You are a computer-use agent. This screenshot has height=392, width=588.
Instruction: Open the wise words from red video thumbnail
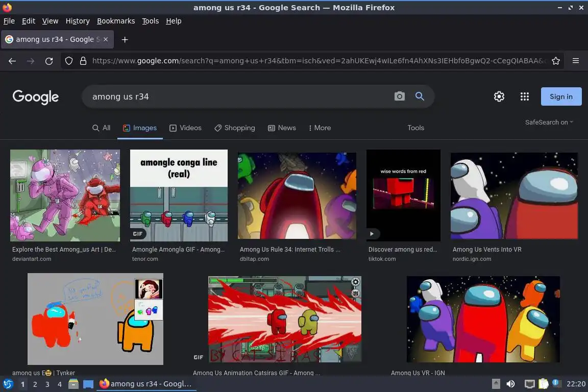click(x=404, y=195)
